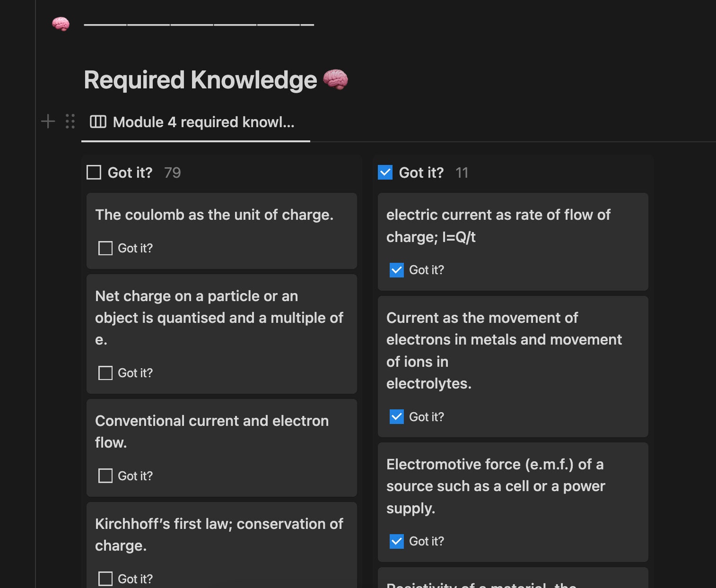Check Got it? on the coulomb card
716x588 pixels.
point(105,248)
